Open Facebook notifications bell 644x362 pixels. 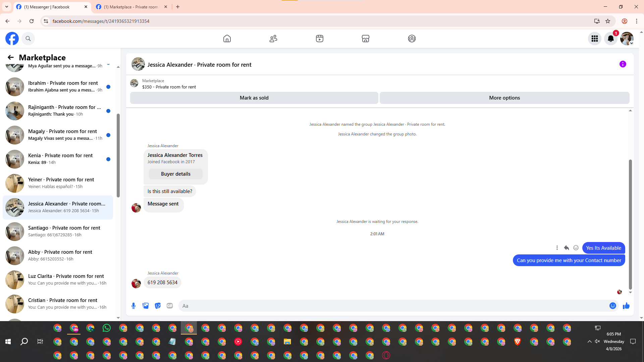(610, 39)
